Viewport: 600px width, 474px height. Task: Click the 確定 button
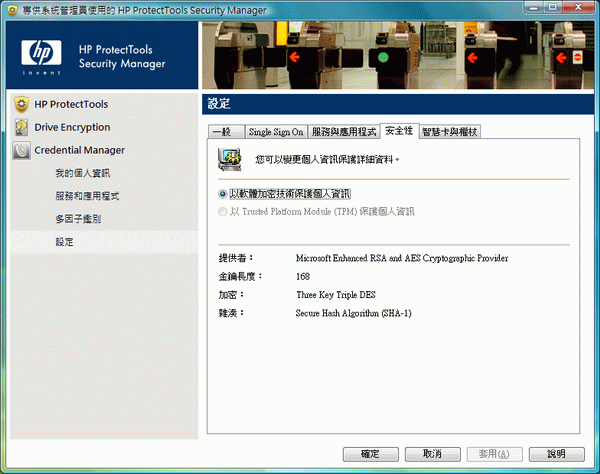pyautogui.click(x=370, y=454)
